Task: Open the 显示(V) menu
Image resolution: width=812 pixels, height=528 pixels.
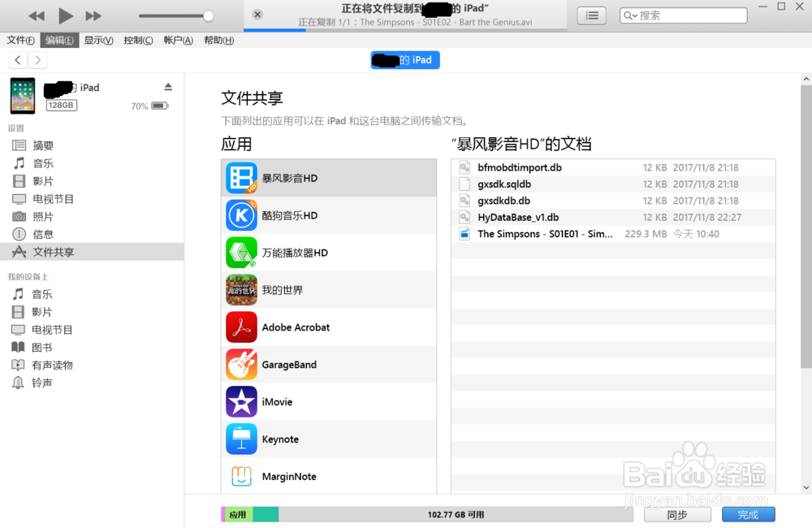Action: (98, 40)
